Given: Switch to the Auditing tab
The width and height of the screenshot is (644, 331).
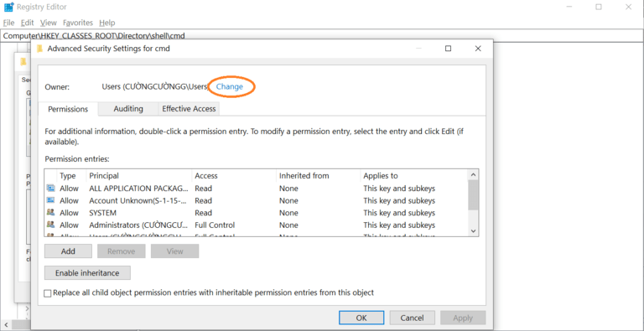Looking at the screenshot, I should tap(128, 109).
